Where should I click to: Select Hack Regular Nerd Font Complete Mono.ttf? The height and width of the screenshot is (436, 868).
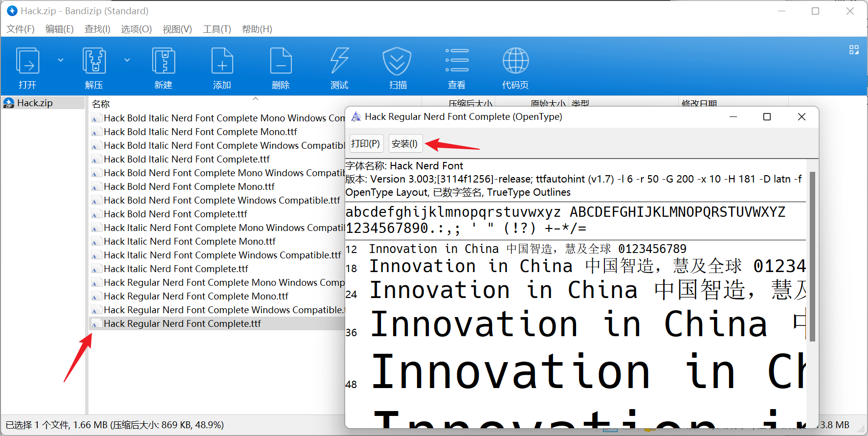[x=196, y=296]
